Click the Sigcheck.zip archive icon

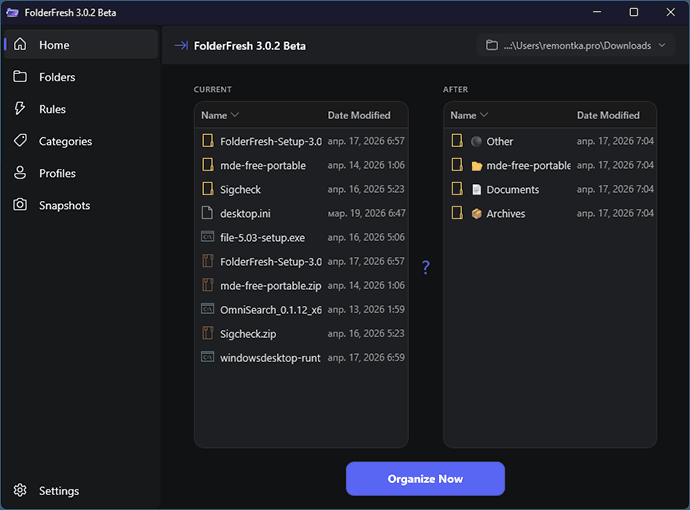point(207,333)
